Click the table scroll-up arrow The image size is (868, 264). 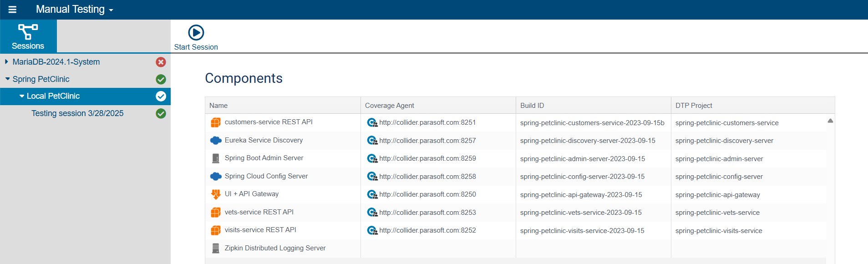pos(830,121)
